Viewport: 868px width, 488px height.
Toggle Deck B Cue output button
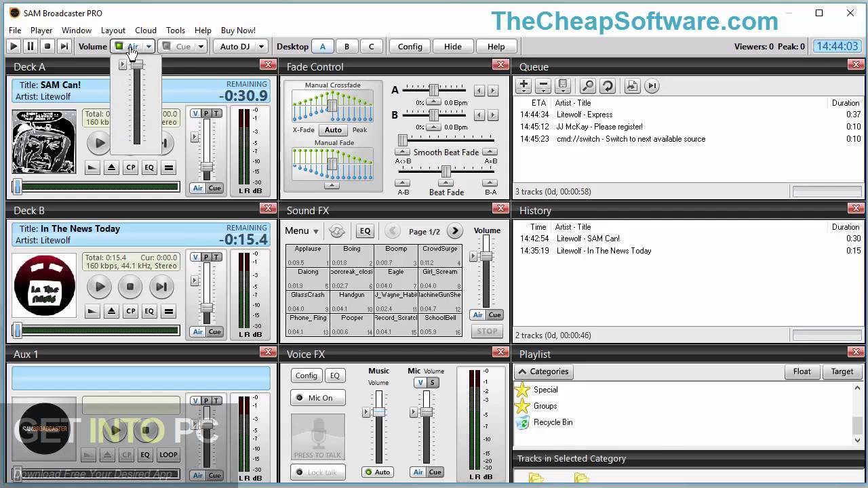pyautogui.click(x=215, y=331)
